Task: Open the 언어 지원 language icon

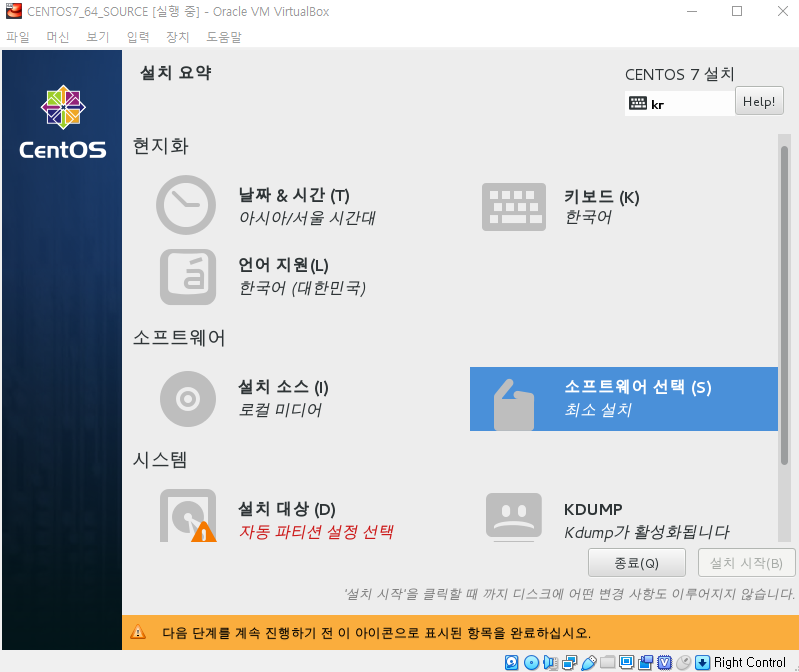Action: (188, 277)
